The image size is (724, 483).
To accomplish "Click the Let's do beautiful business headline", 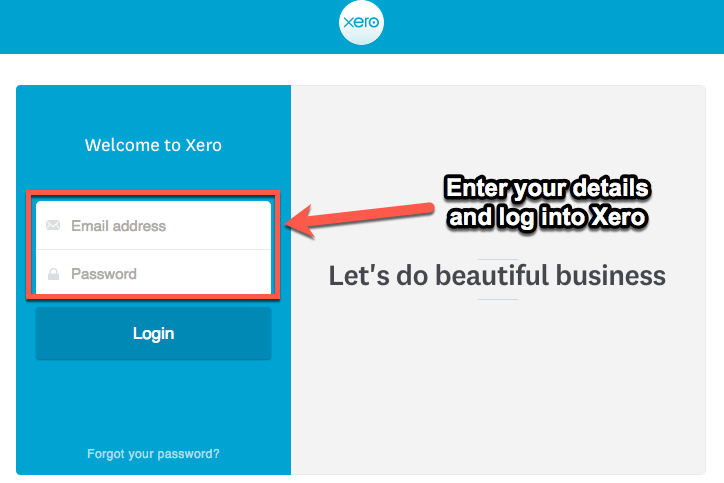I will click(x=497, y=276).
